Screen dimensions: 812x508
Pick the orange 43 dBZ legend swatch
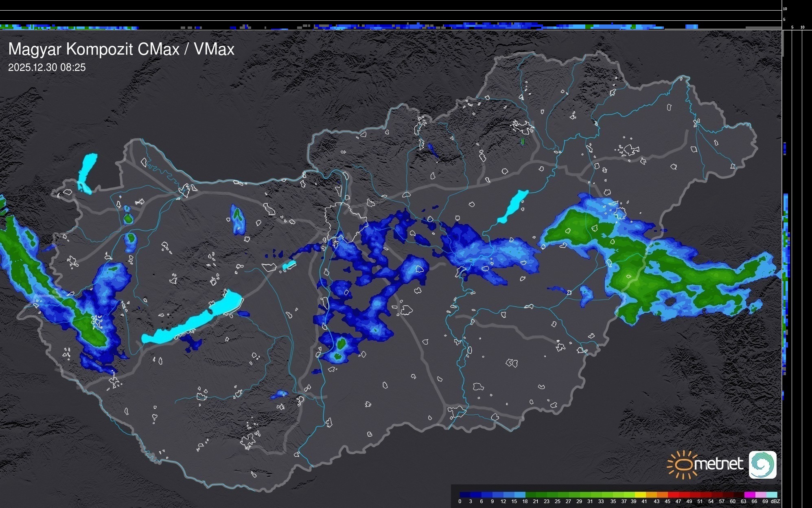(662, 495)
